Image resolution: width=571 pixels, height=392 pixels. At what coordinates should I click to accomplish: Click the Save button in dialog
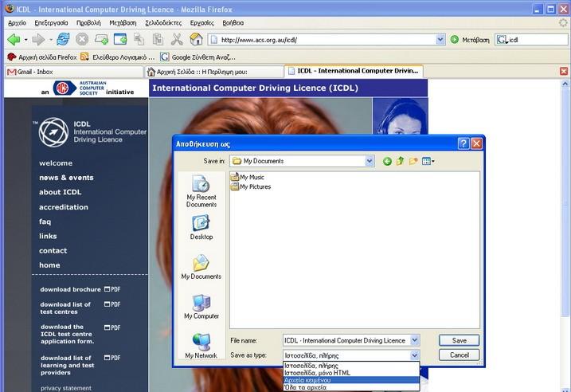459,340
